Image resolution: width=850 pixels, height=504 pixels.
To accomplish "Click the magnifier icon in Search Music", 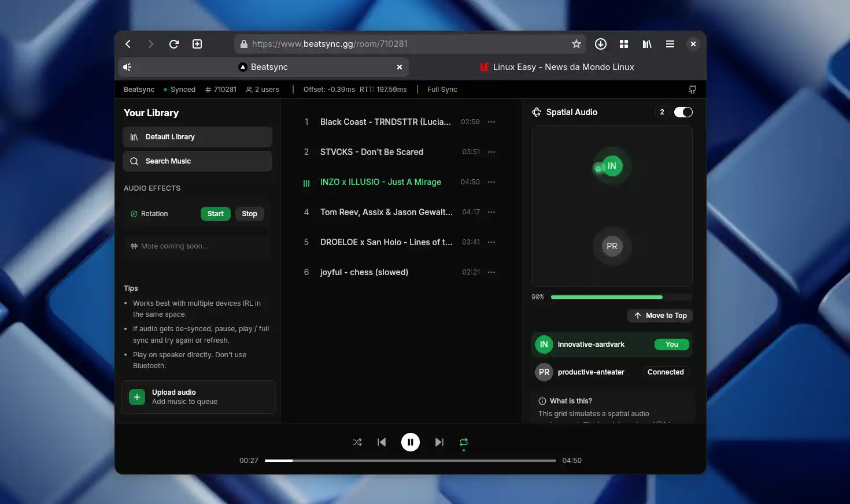I will [134, 161].
